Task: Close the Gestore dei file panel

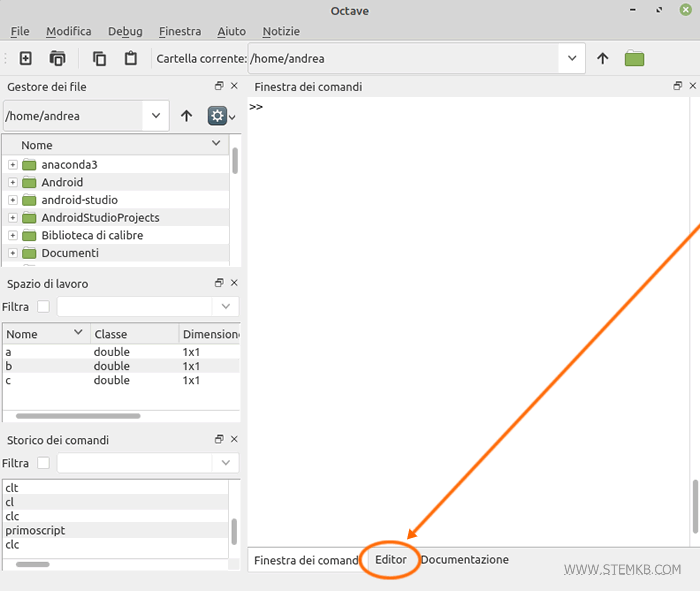Action: (234, 86)
